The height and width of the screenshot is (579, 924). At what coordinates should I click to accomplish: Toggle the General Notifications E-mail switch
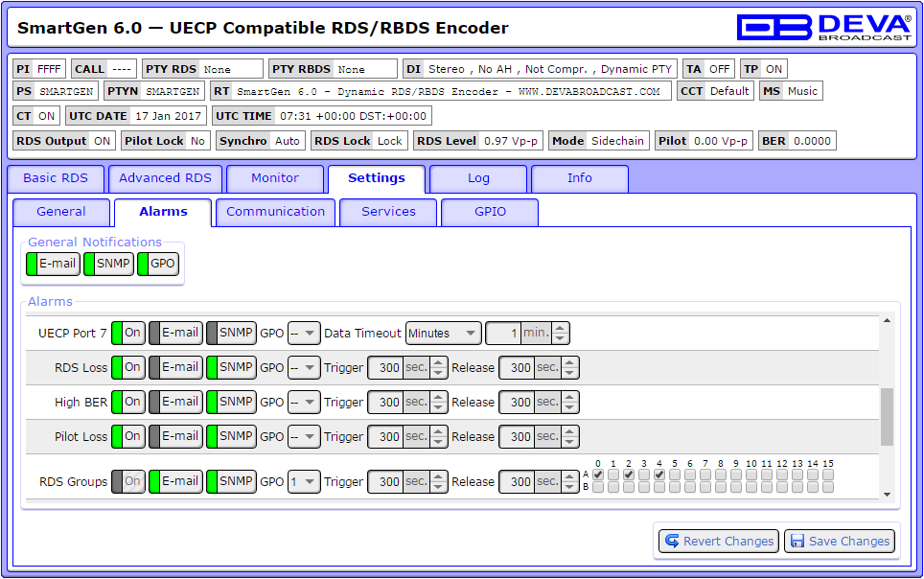53,265
